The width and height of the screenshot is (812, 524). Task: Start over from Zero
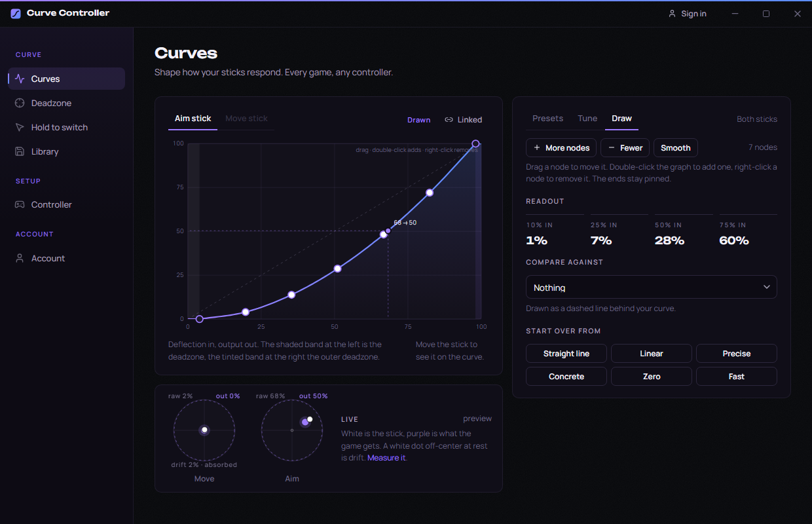pyautogui.click(x=652, y=377)
